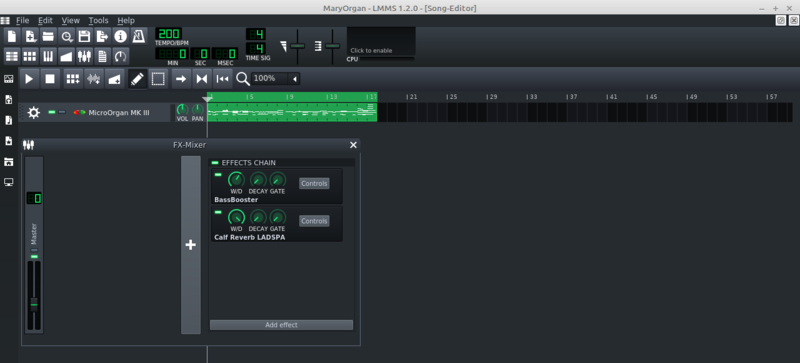This screenshot has height=363, width=800.
Task: Click the Add effect button
Action: tap(281, 325)
